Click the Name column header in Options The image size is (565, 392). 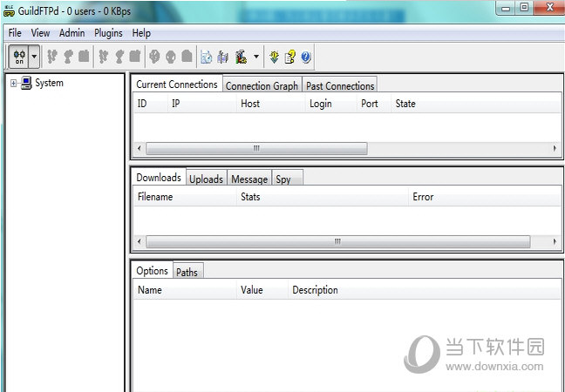185,290
